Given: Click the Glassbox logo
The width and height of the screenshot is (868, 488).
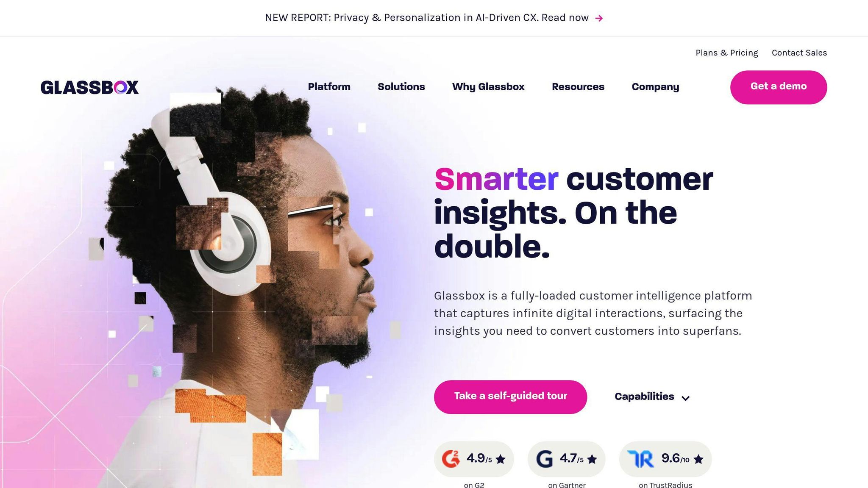Looking at the screenshot, I should 89,87.
